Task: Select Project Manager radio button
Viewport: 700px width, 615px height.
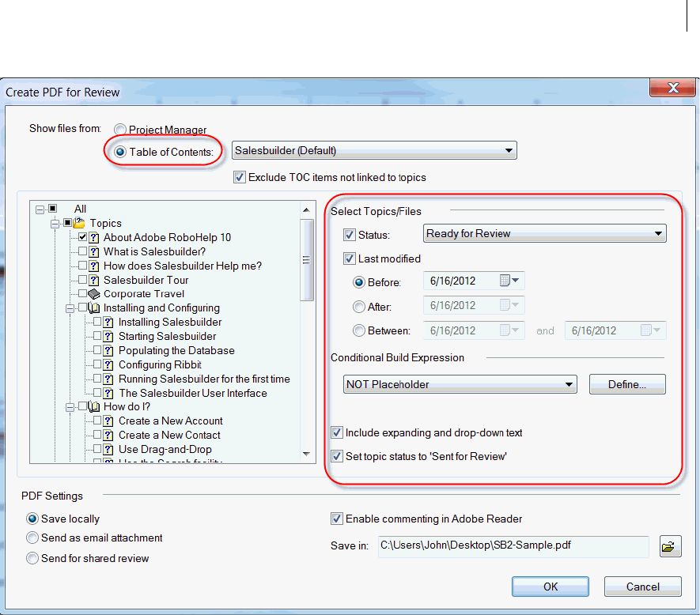Action: point(119,130)
